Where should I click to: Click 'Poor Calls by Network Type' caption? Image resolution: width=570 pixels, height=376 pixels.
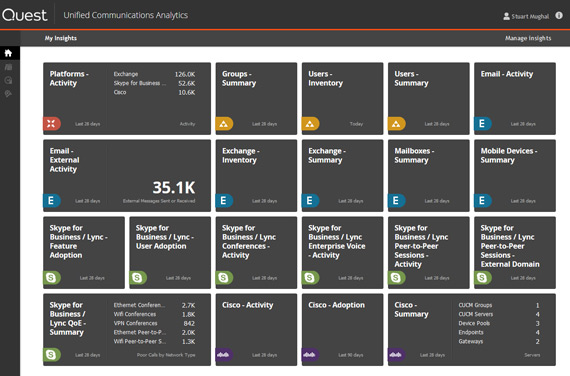coord(166,355)
